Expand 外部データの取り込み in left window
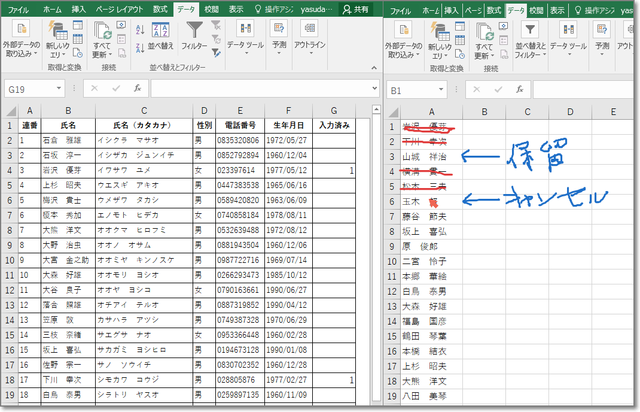The width and height of the screenshot is (640, 412). tap(19, 40)
